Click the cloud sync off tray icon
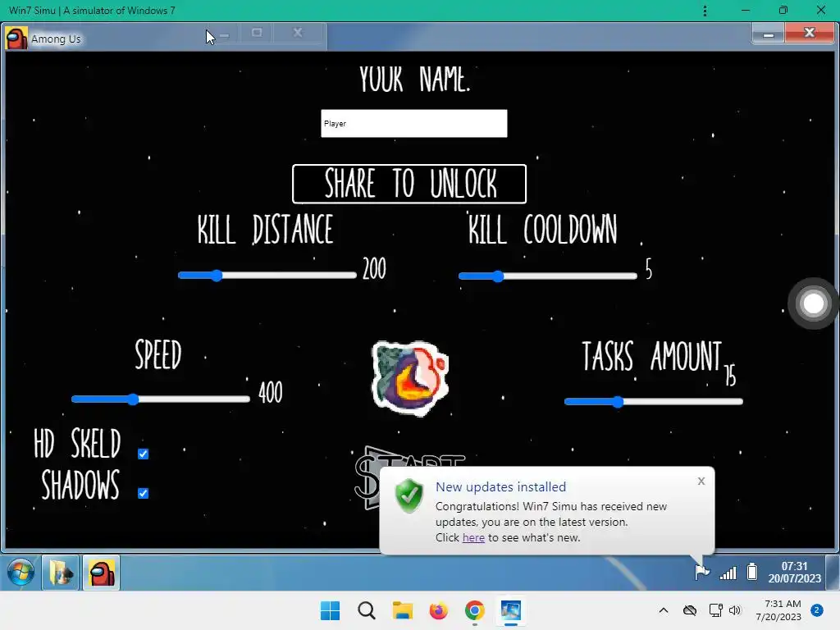 (x=690, y=610)
